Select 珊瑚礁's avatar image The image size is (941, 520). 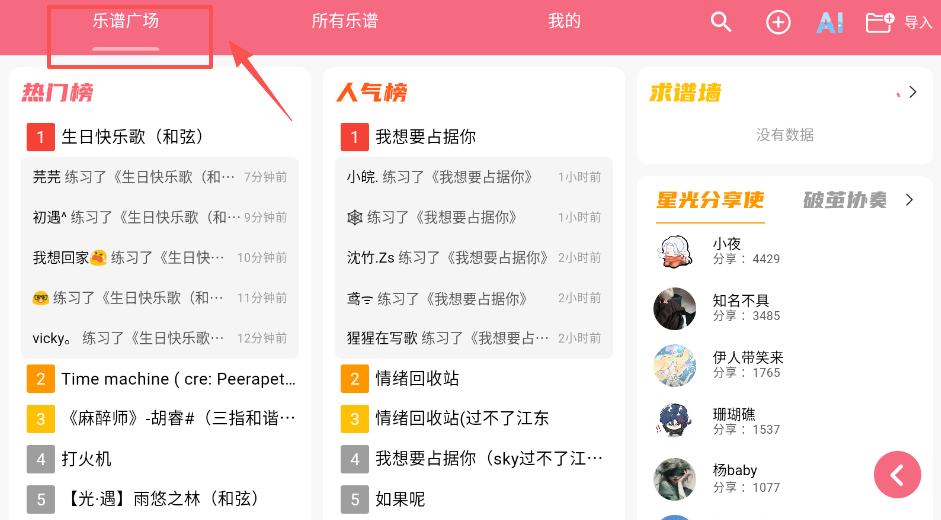(x=675, y=422)
